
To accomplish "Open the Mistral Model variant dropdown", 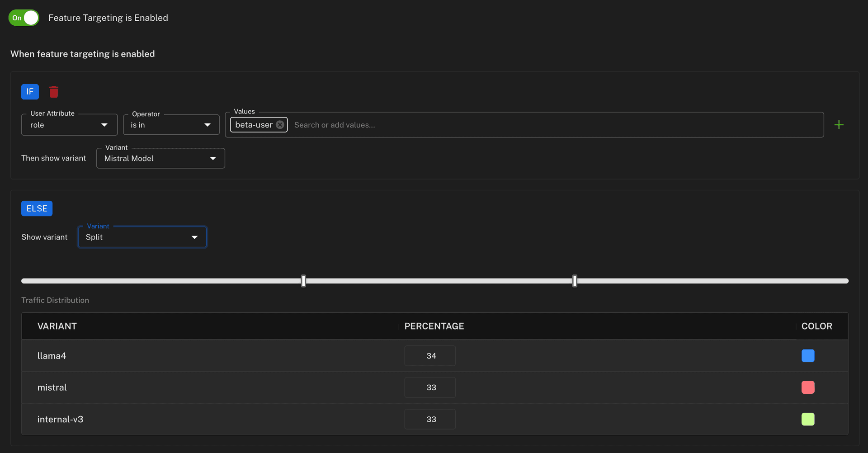I will pos(160,158).
